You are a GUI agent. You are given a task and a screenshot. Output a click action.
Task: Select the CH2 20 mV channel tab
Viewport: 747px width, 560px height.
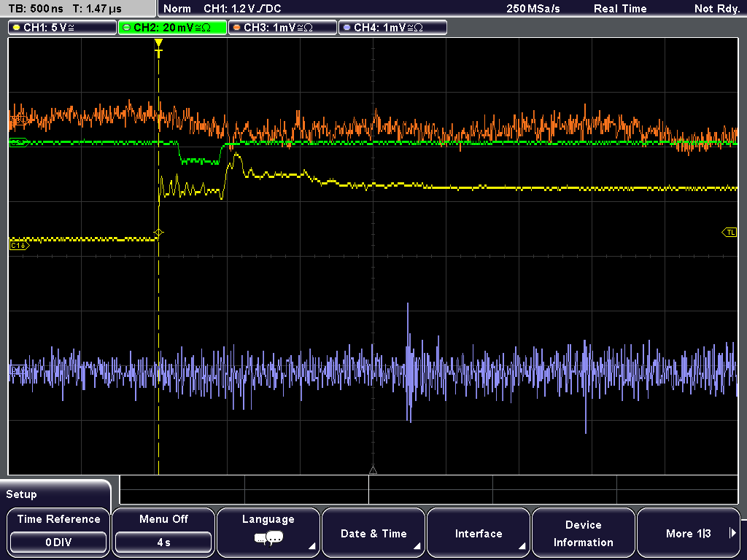[x=172, y=28]
